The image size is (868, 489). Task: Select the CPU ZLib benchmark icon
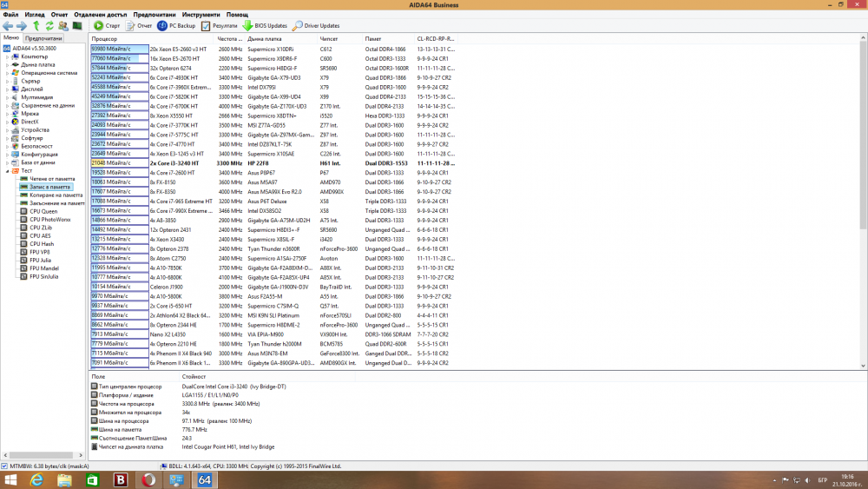pyautogui.click(x=23, y=228)
